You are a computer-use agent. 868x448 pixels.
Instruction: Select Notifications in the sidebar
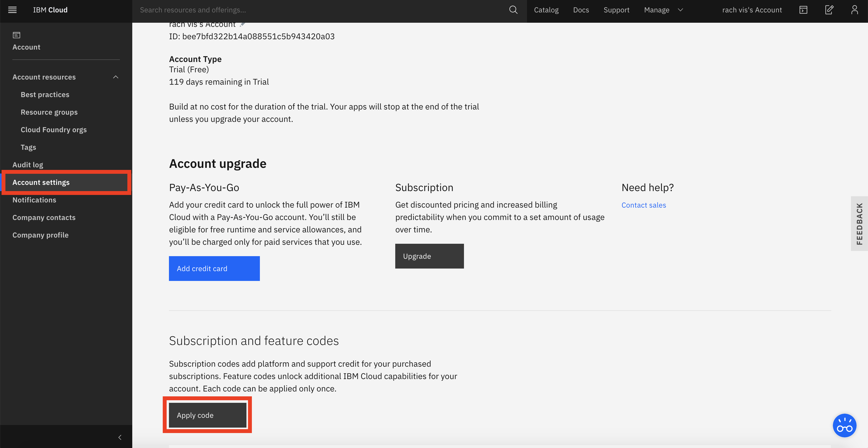(x=34, y=200)
